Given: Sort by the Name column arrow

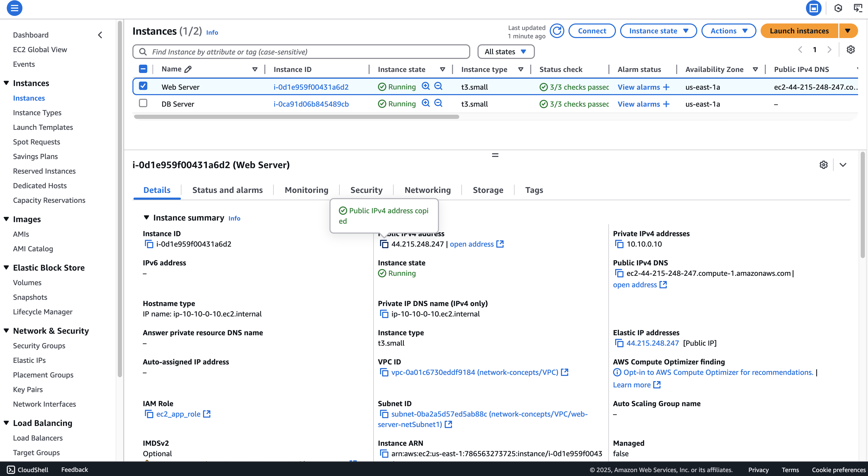Looking at the screenshot, I should click(x=255, y=69).
